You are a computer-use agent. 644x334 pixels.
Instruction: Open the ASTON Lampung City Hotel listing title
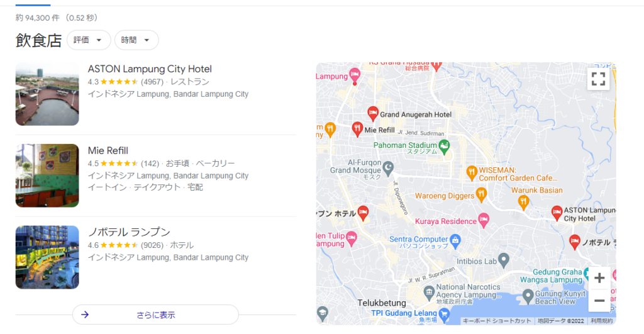tap(150, 69)
